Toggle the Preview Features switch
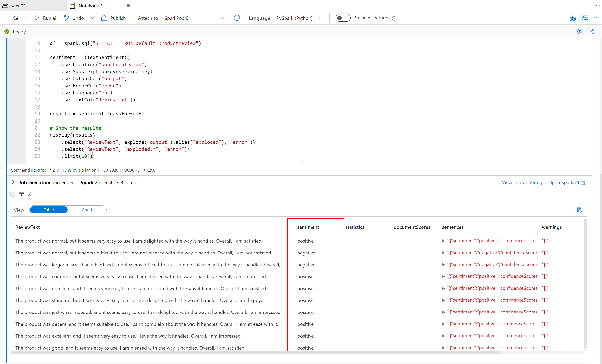 click(343, 18)
